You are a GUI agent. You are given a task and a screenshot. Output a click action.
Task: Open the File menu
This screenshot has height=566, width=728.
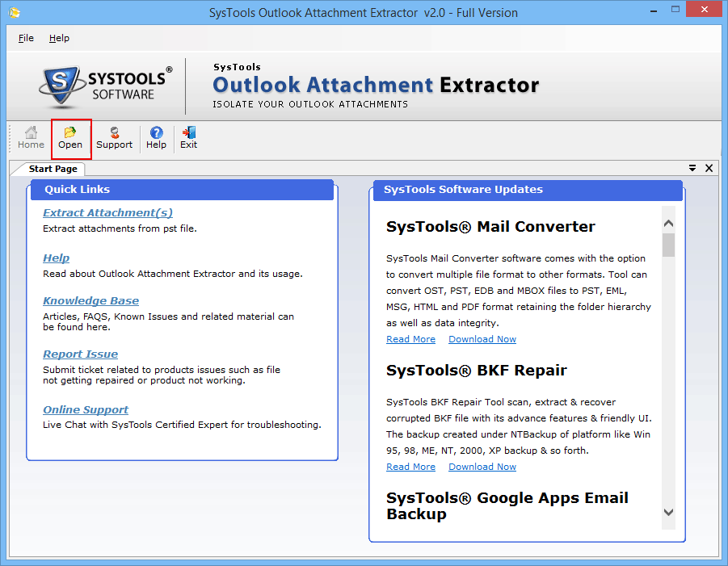26,38
